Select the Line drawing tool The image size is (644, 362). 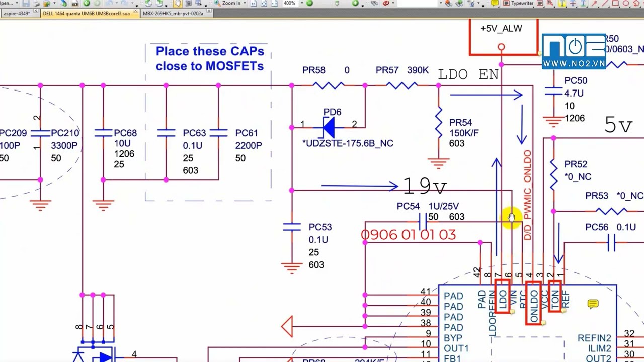[605, 3]
